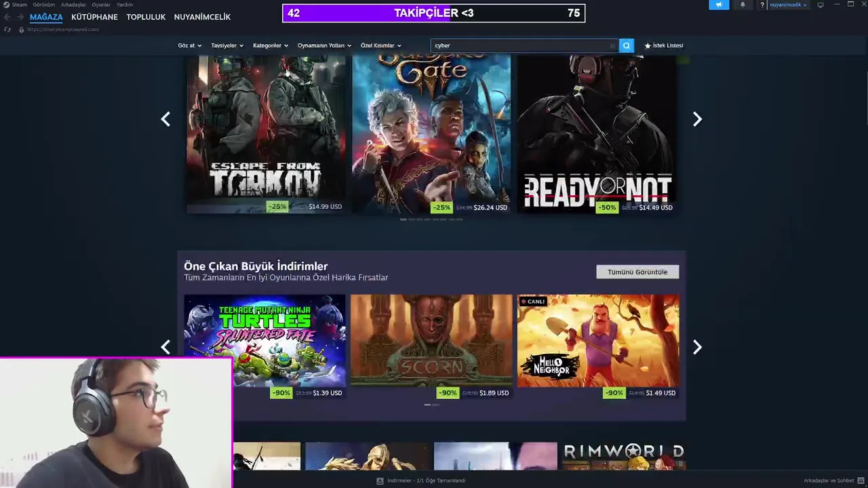Open the Escape from Tarkov capsule
The width and height of the screenshot is (868, 488).
[266, 134]
